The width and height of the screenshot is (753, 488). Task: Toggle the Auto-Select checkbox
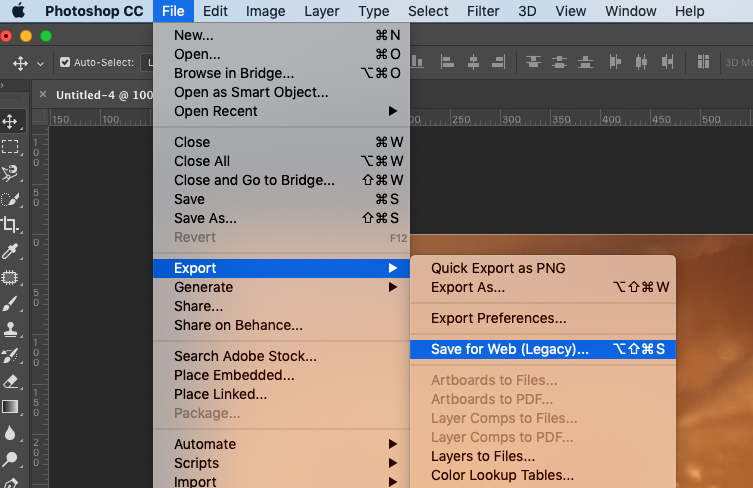click(65, 62)
